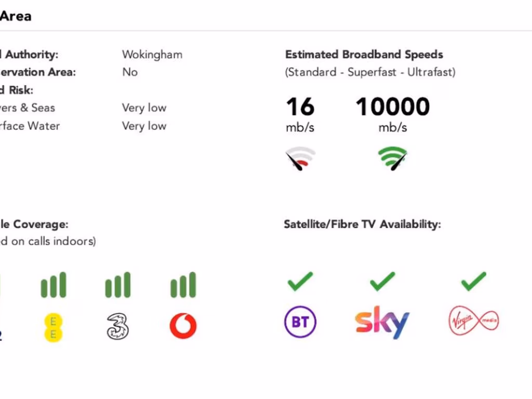
Task: Click the 16 mb/s standard speed figure
Action: 300,107
